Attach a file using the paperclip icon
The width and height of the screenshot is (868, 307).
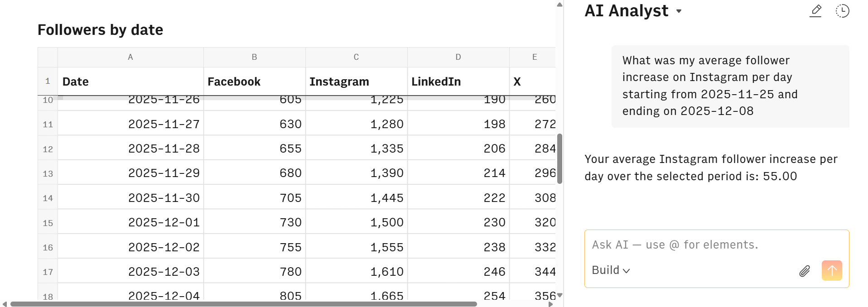tap(805, 270)
